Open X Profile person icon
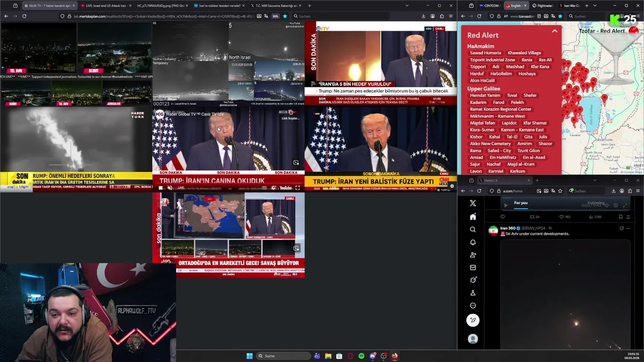 click(472, 293)
